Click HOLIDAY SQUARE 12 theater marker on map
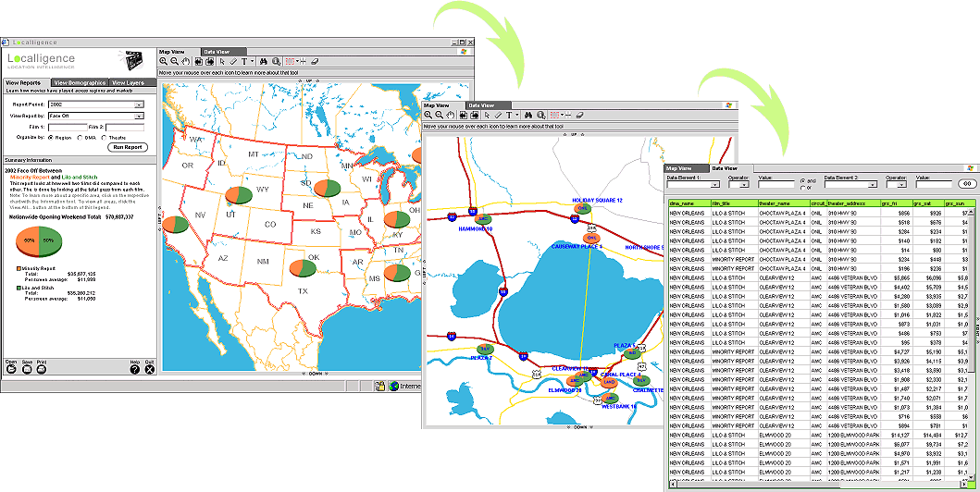This screenshot has width=980, height=492. coord(582,208)
